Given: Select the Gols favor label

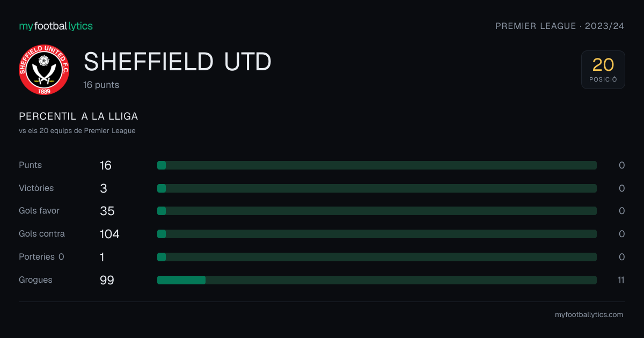Looking at the screenshot, I should 39,211.
